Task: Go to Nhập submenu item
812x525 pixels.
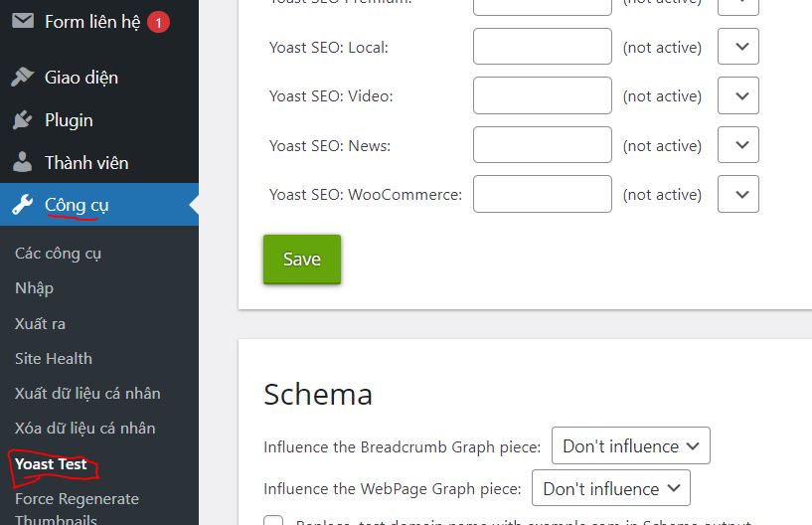Action: point(34,288)
